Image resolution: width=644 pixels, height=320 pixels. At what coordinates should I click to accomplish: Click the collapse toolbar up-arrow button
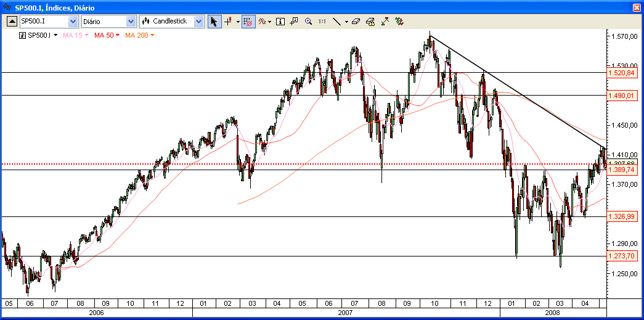(12, 22)
